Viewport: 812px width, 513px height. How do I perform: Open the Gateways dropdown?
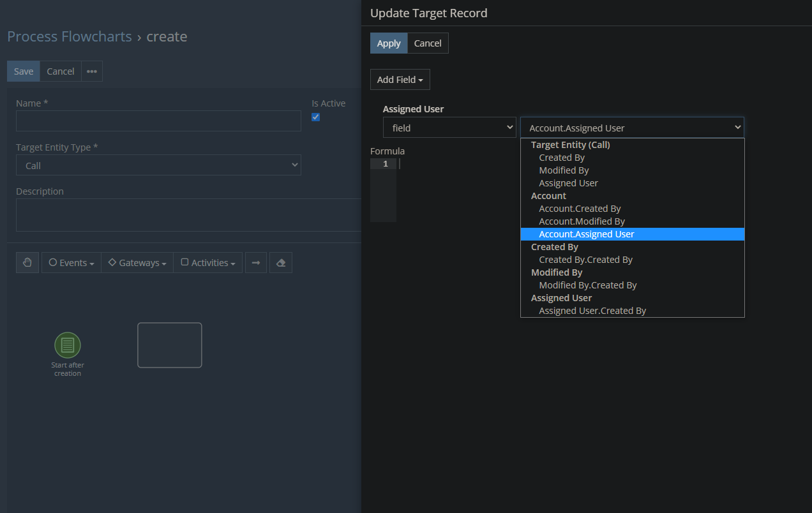tap(137, 263)
